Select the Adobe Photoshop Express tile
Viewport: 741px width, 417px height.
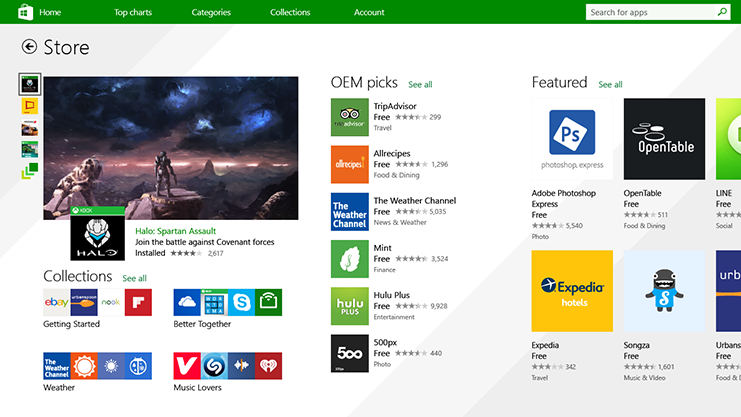[x=572, y=139]
